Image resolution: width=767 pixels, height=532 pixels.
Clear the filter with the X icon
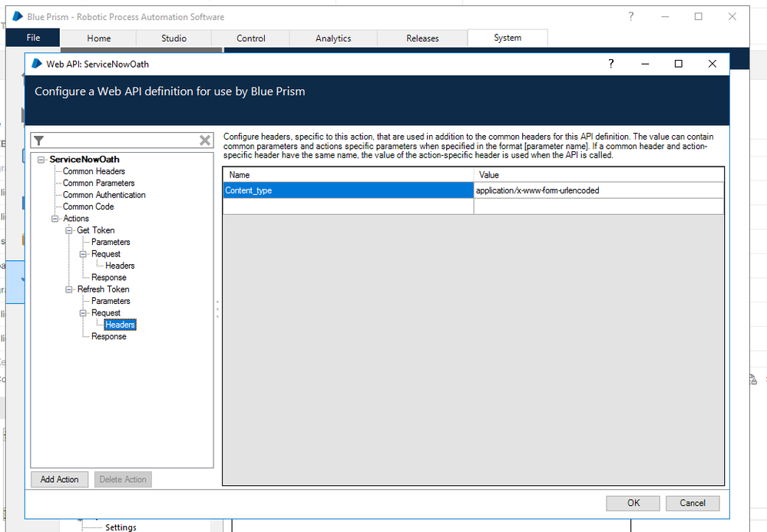[x=205, y=140]
